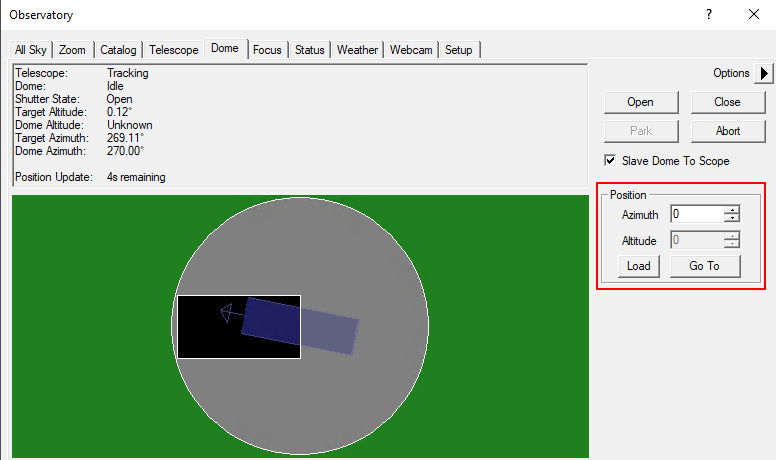Click the Go To button
The height and width of the screenshot is (460, 776).
(x=704, y=266)
